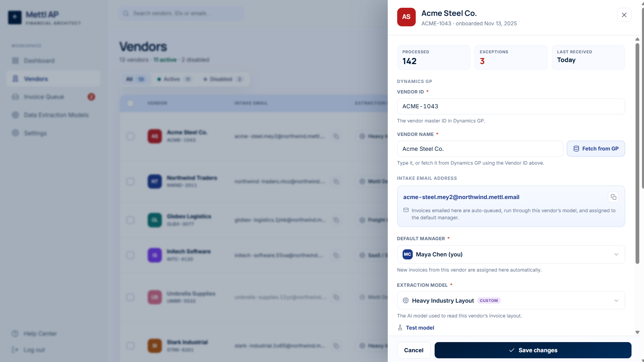Click Fetch from GP button
The height and width of the screenshot is (362, 644).
click(x=596, y=148)
